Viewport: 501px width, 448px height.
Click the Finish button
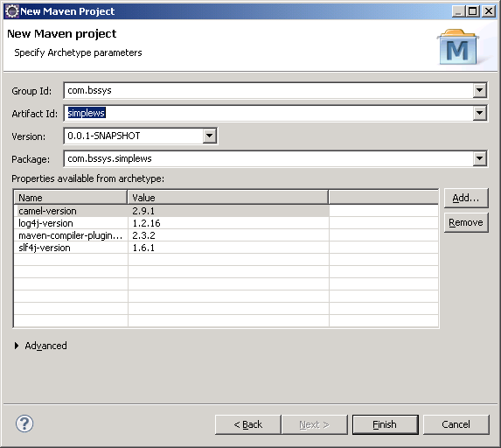(385, 424)
